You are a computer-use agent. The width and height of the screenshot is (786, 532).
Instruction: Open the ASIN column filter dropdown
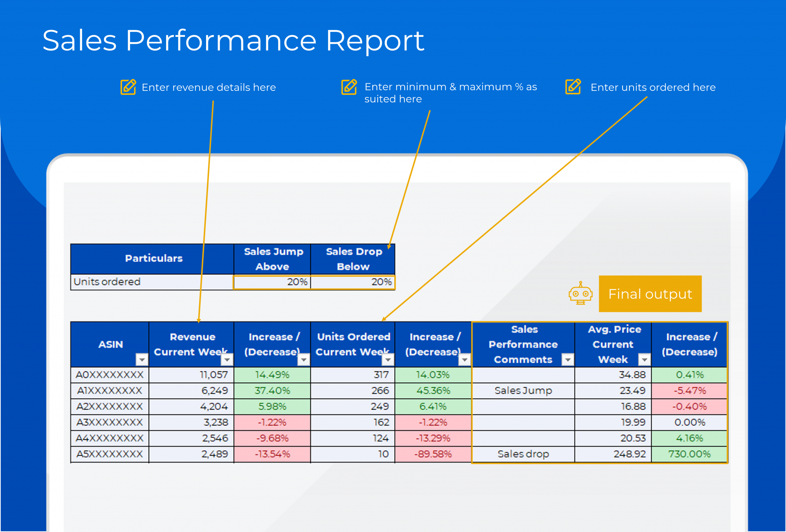142,359
